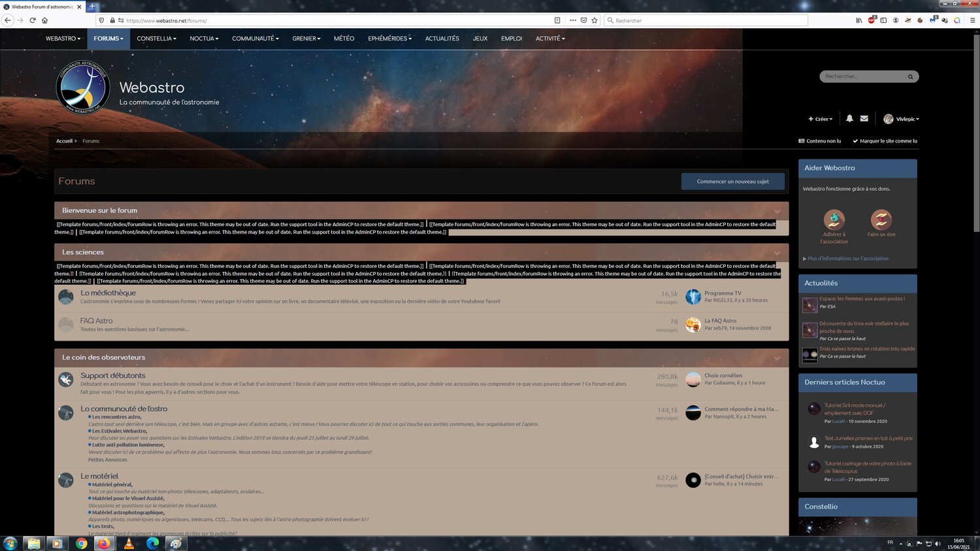Screen dimensions: 980x551
Task: Collapse Le coin des observateurs category
Action: [777, 358]
